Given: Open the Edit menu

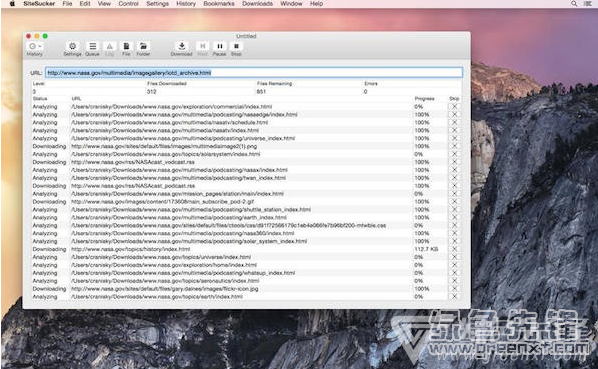Looking at the screenshot, I should click(85, 3).
